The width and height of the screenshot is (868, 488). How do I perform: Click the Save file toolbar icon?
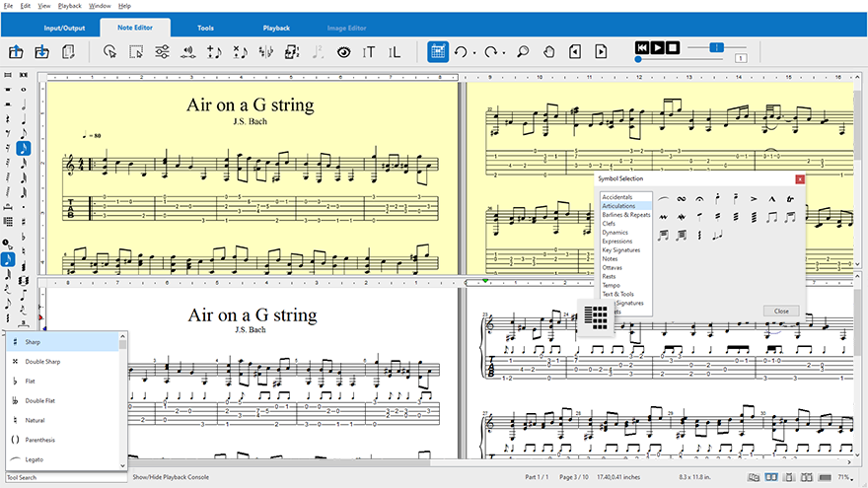coord(42,52)
